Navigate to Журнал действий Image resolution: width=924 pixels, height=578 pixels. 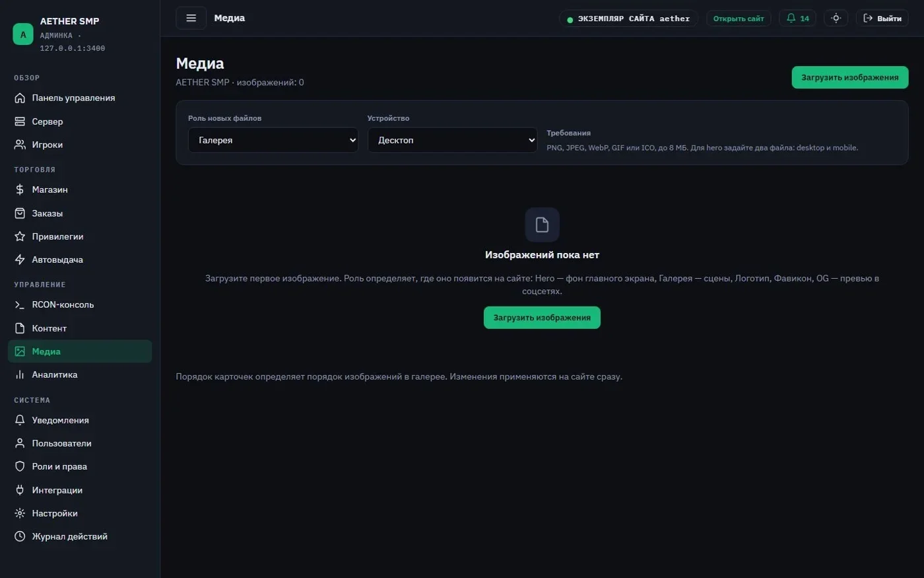click(x=80, y=536)
